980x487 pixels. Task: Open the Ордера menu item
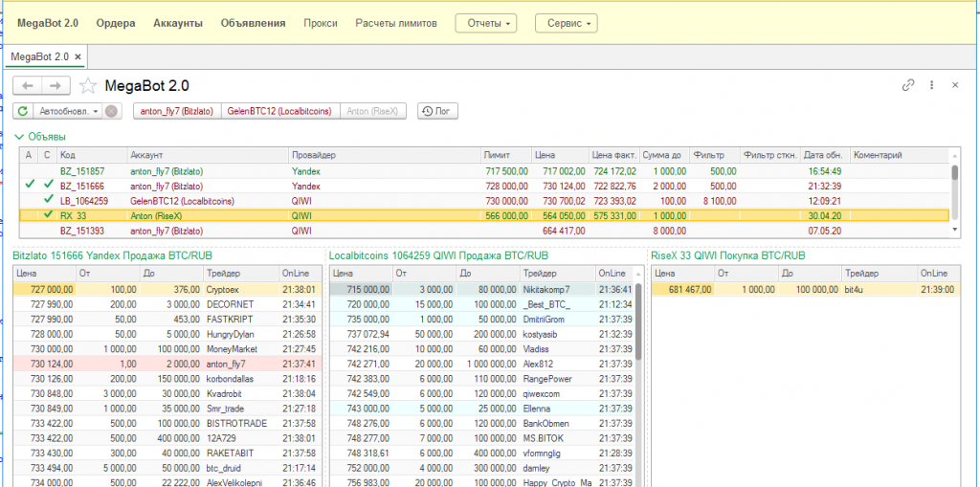point(116,23)
